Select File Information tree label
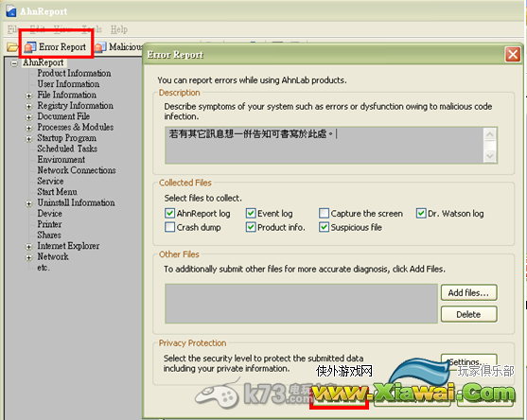Viewport: 527px width, 420px height. pos(66,95)
